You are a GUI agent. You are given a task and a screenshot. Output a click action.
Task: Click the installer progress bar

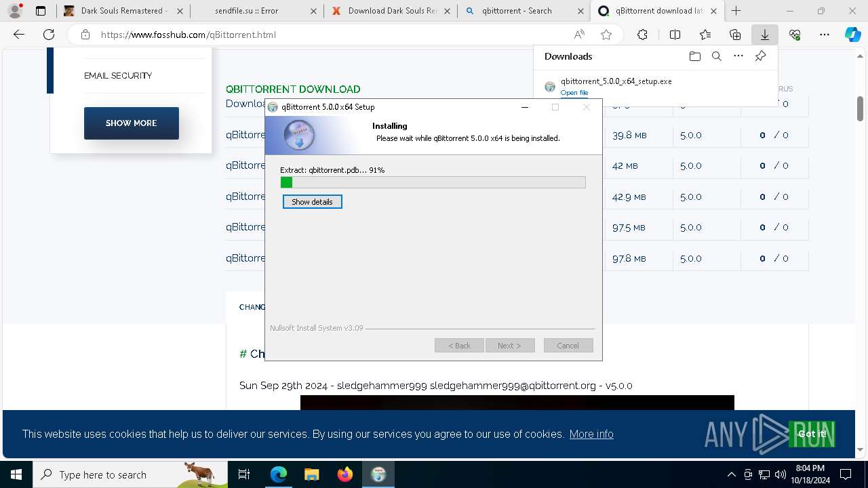click(x=433, y=182)
